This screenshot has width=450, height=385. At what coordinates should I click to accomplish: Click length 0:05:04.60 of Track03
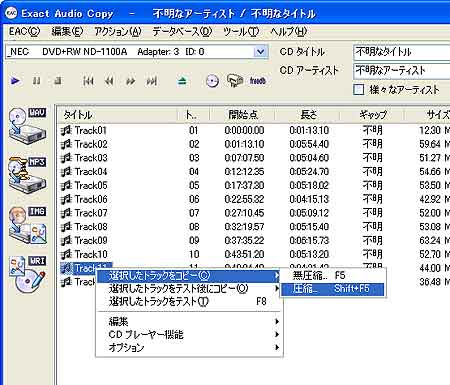click(309, 158)
